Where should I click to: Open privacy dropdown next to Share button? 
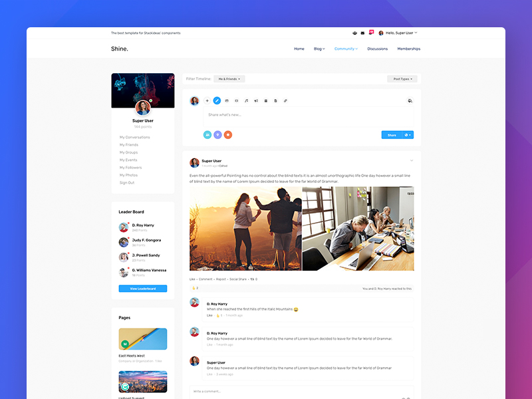pos(408,135)
